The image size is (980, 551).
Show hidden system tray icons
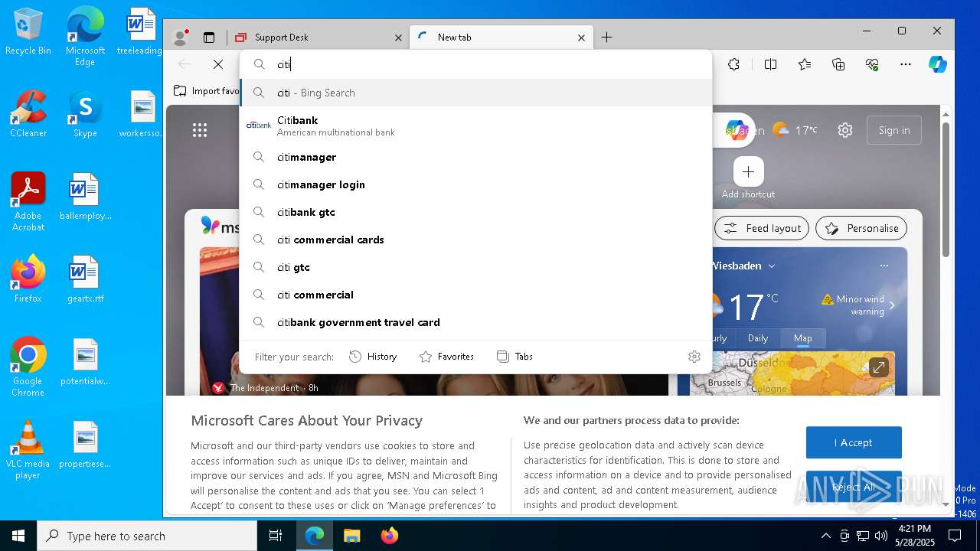pos(825,536)
